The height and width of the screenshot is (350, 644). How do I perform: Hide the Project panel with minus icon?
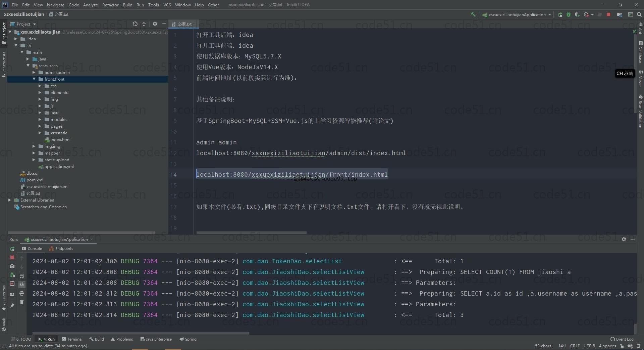coord(164,24)
